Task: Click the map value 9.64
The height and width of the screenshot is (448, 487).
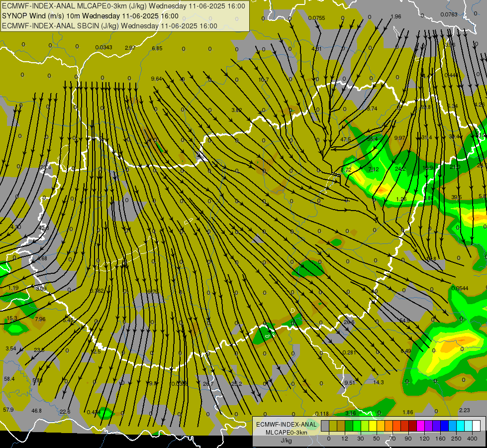Action: [x=157, y=79]
